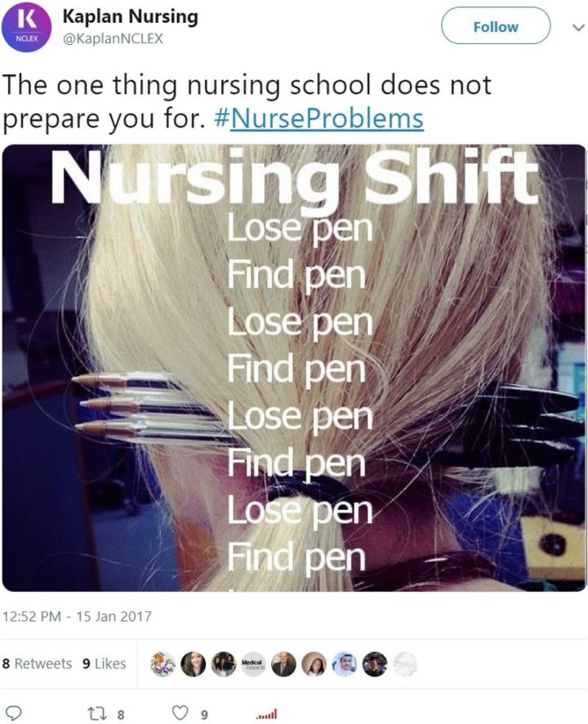This screenshot has width=588, height=724.
Task: Click the retweet count number 8
Action: (x=121, y=715)
